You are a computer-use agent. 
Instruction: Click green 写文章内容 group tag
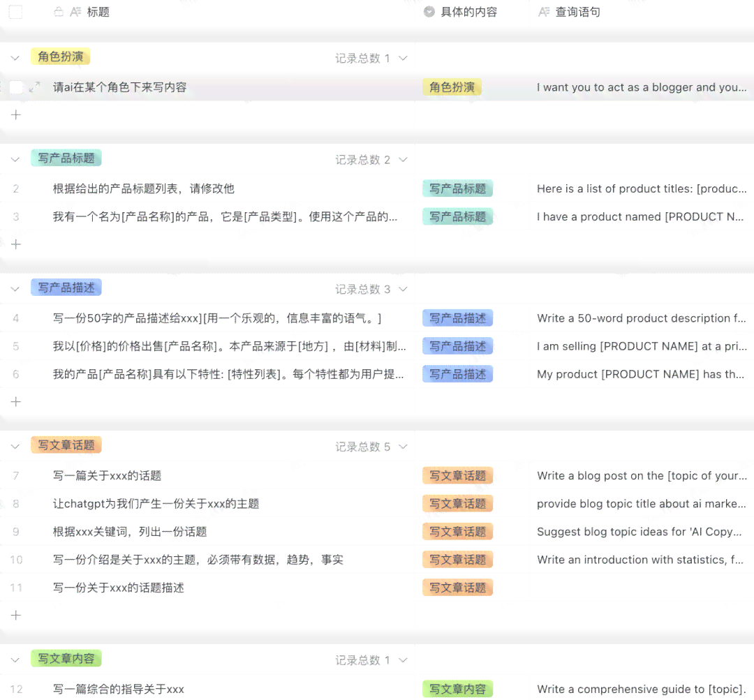66,659
